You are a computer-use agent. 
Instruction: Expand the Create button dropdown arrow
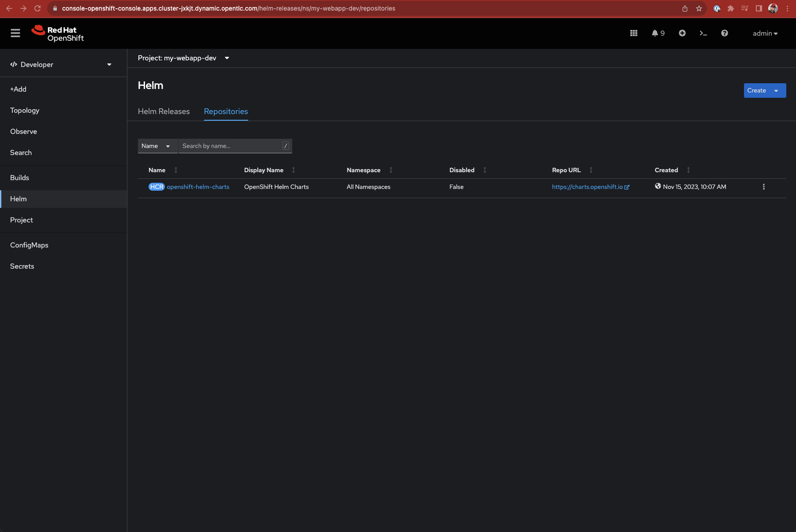pyautogui.click(x=777, y=90)
